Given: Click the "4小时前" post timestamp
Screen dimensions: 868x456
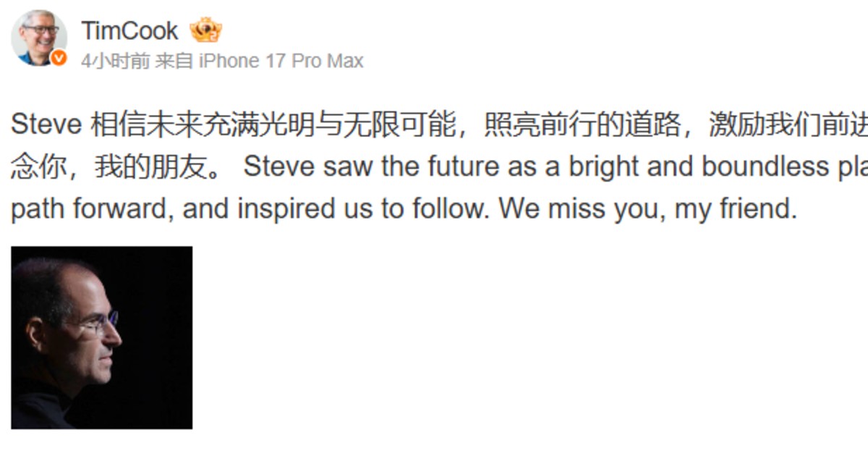Looking at the screenshot, I should click(115, 61).
